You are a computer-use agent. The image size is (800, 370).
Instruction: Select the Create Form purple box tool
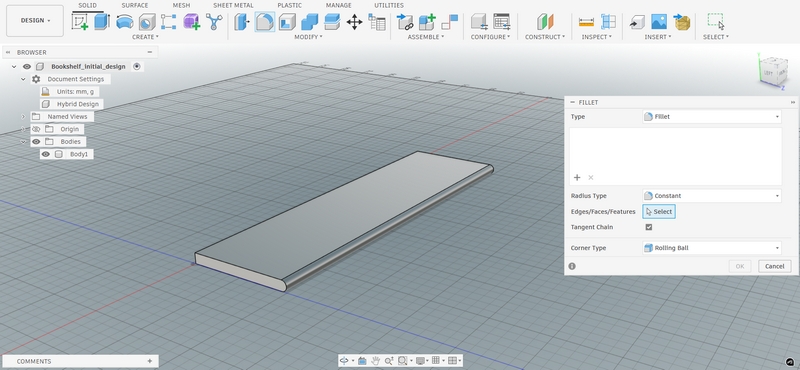(191, 21)
